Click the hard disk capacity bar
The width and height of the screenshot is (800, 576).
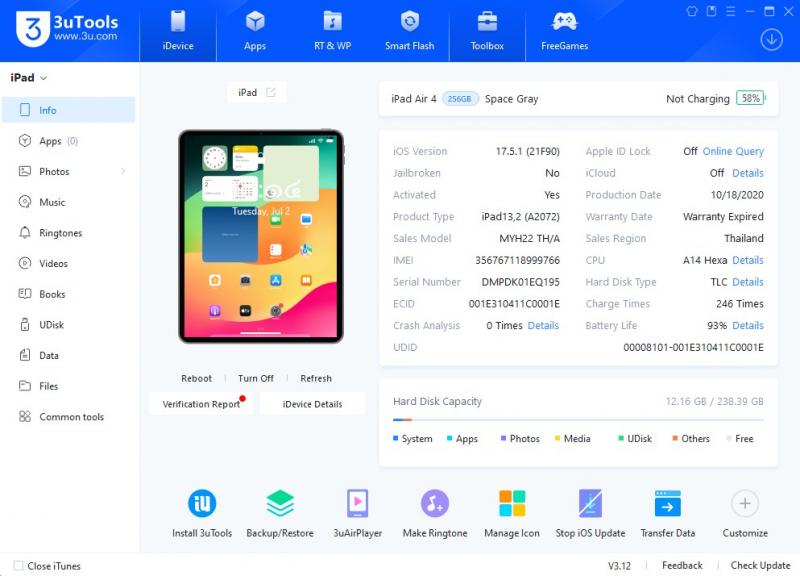pyautogui.click(x=578, y=420)
